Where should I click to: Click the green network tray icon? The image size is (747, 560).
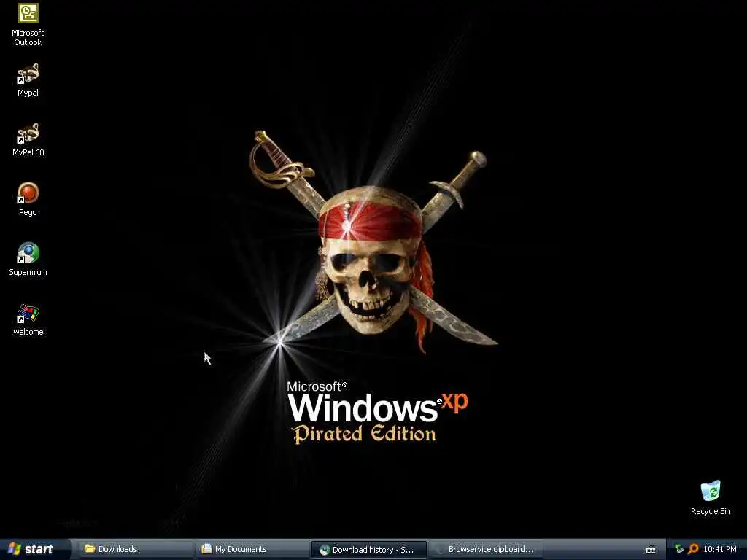[x=679, y=550]
